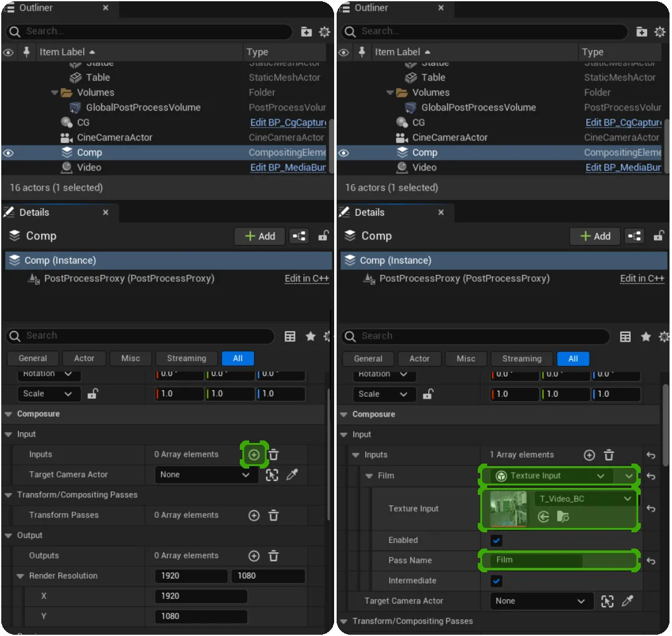Screen dimensions: 672x636
Task: Click the T_Video_BC texture thumbnail
Action: (508, 509)
